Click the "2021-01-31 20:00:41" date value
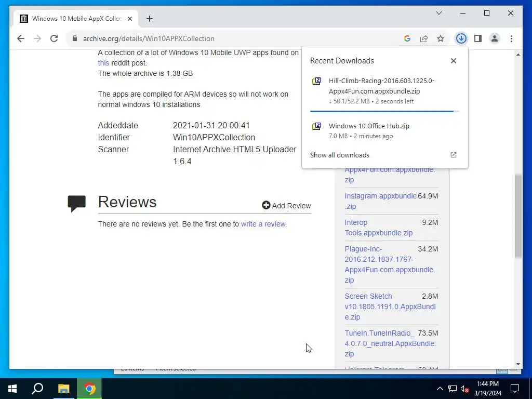The height and width of the screenshot is (399, 532). click(211, 126)
